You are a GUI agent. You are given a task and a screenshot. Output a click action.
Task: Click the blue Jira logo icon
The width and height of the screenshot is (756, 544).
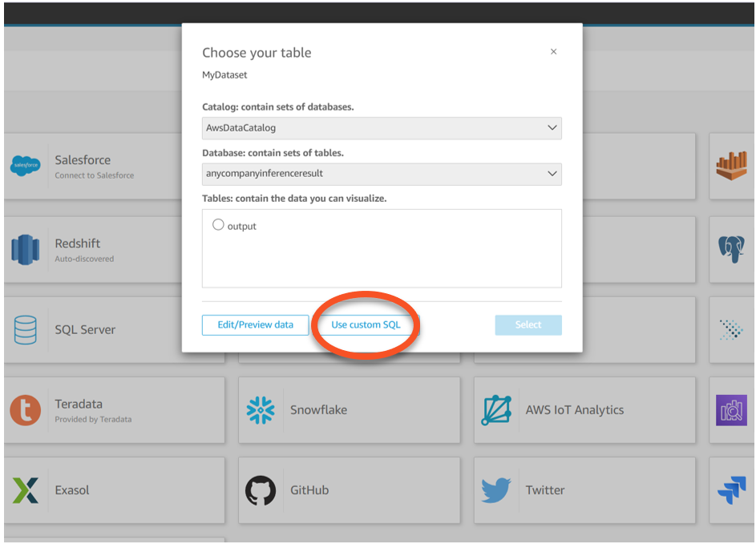pos(731,490)
